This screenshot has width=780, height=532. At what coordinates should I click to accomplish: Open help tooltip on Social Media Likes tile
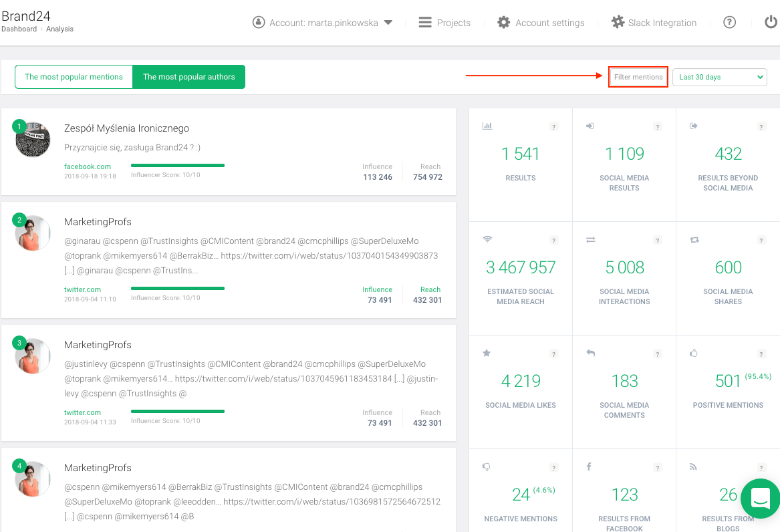(553, 354)
